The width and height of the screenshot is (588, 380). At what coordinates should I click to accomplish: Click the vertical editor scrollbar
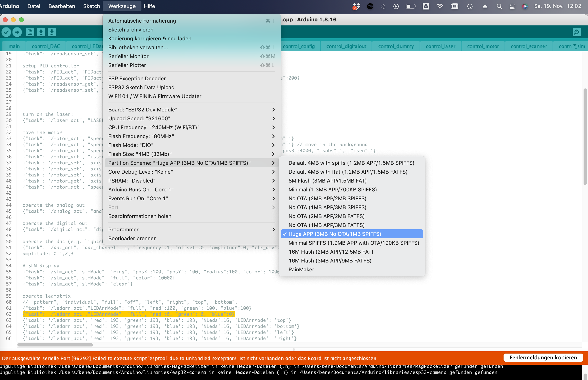click(x=585, y=136)
